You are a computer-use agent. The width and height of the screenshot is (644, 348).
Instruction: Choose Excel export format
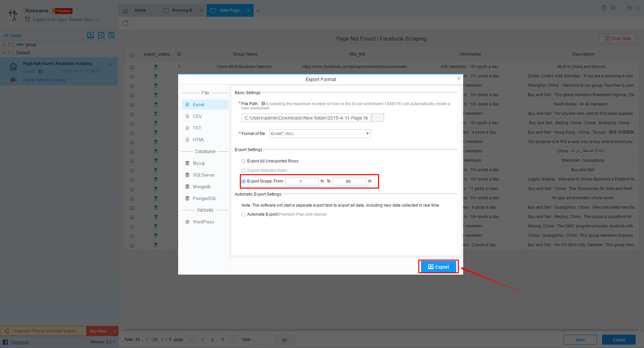205,105
